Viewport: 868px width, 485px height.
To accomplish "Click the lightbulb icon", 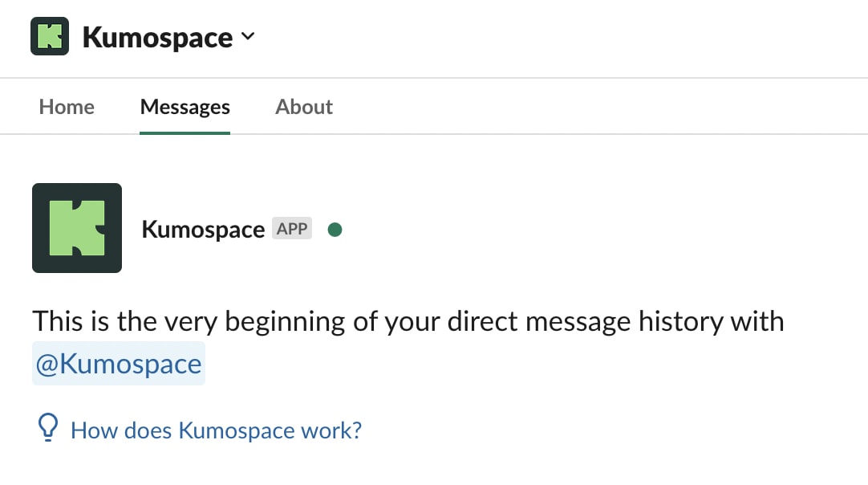I will (x=47, y=428).
